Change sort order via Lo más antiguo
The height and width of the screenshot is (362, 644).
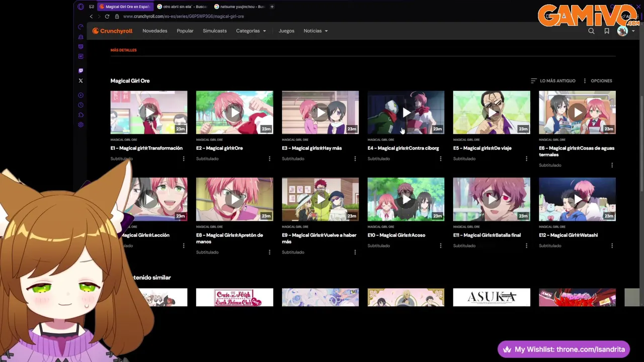coord(553,81)
